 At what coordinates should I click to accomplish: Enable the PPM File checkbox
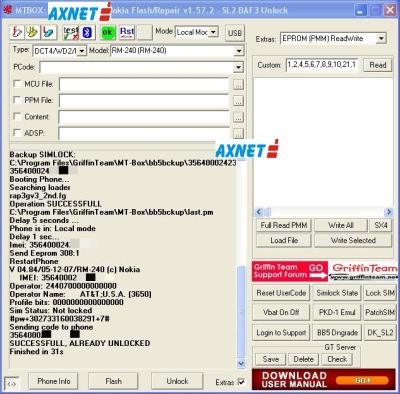[17, 100]
